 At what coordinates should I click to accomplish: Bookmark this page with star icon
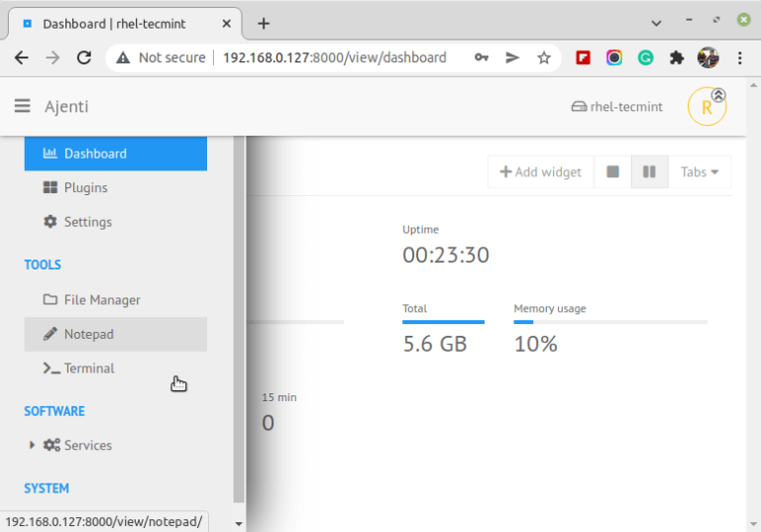click(544, 58)
